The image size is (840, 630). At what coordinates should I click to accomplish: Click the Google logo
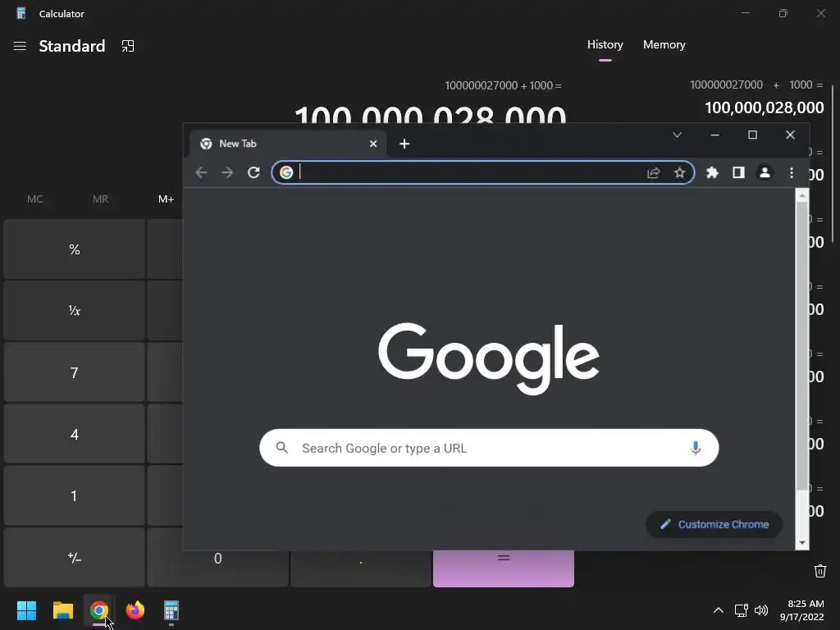coord(489,358)
